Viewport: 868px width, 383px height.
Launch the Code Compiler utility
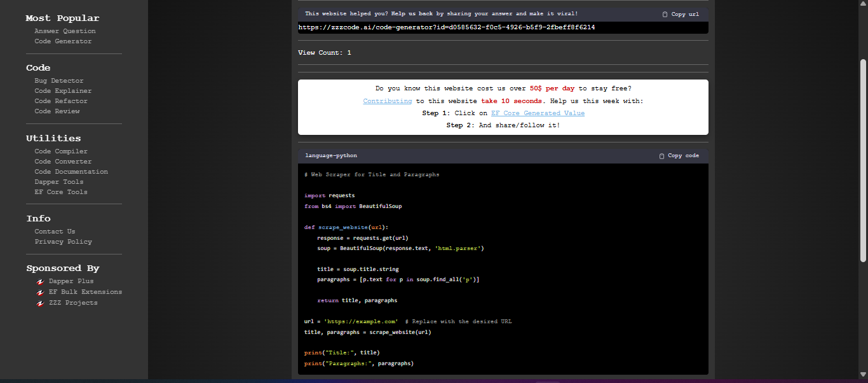[61, 151]
